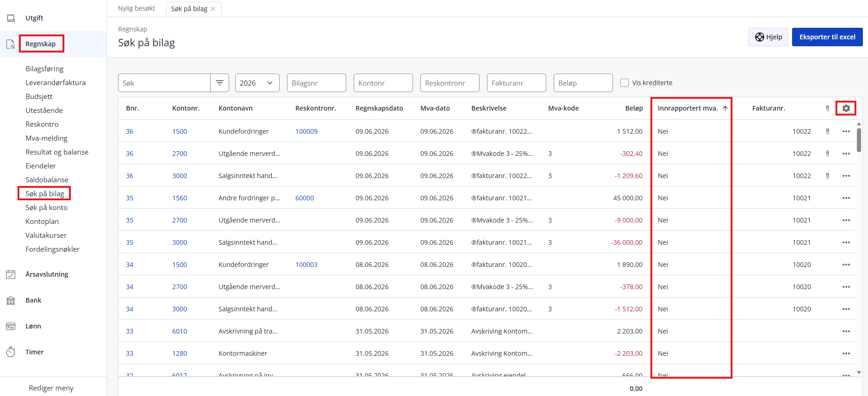Open reskontro link 100003
Screen dimensions: 868x396
pos(306,265)
